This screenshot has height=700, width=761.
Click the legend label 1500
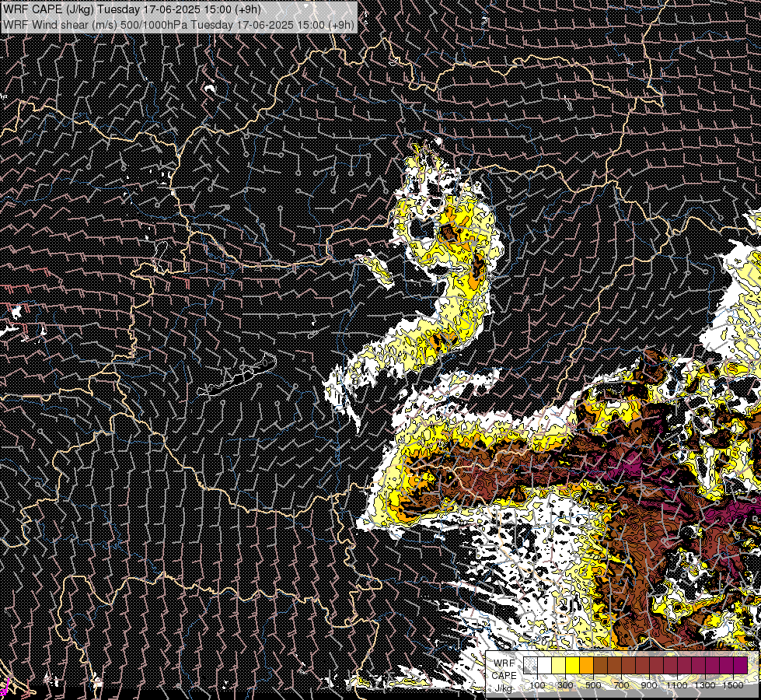point(733,685)
